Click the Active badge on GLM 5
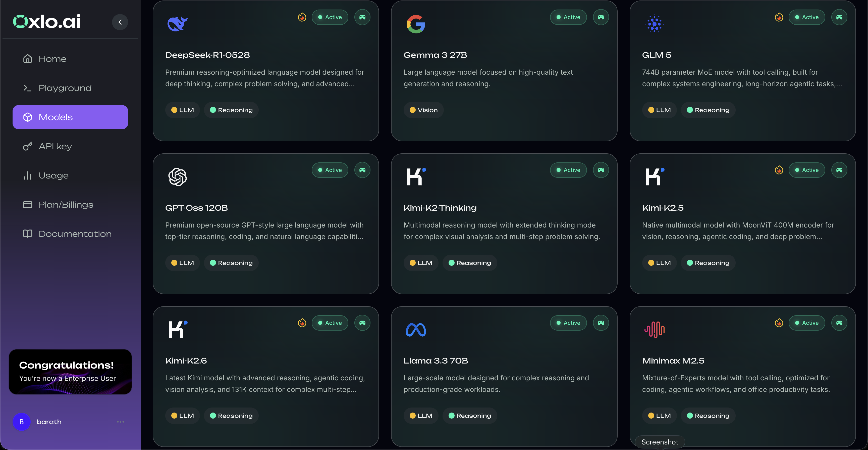The image size is (868, 450). coord(807,17)
